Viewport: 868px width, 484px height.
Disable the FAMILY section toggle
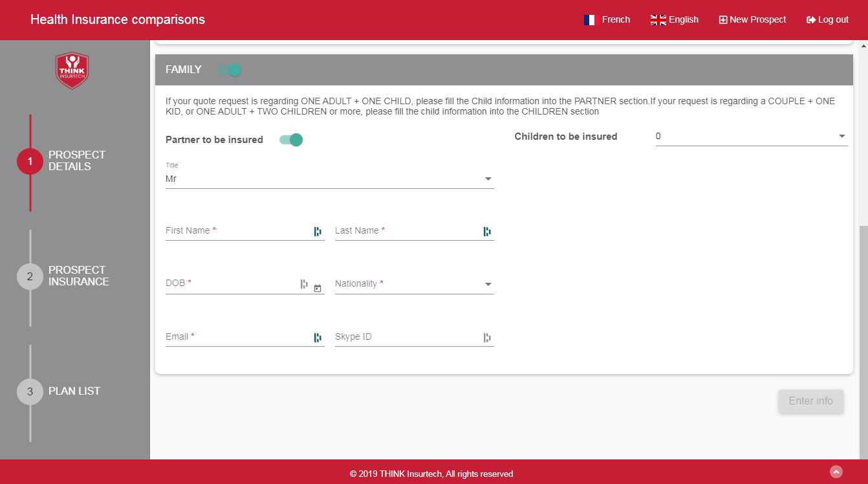pos(230,70)
